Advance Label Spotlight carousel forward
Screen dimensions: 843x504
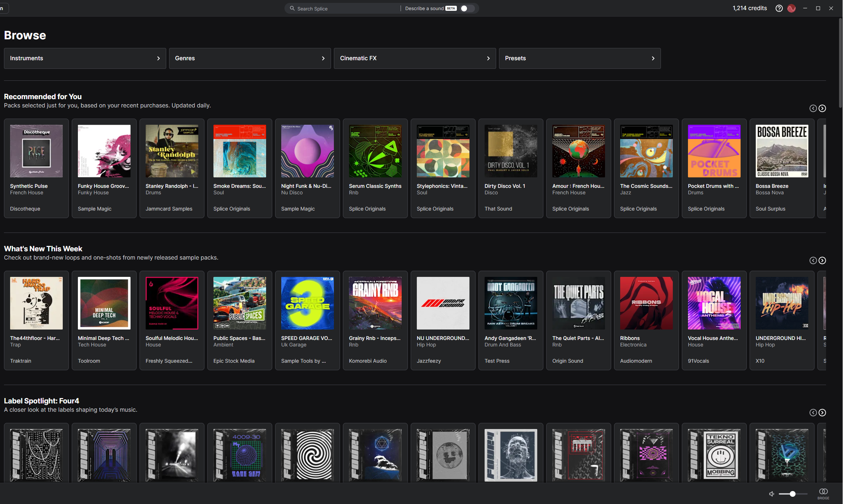(822, 412)
